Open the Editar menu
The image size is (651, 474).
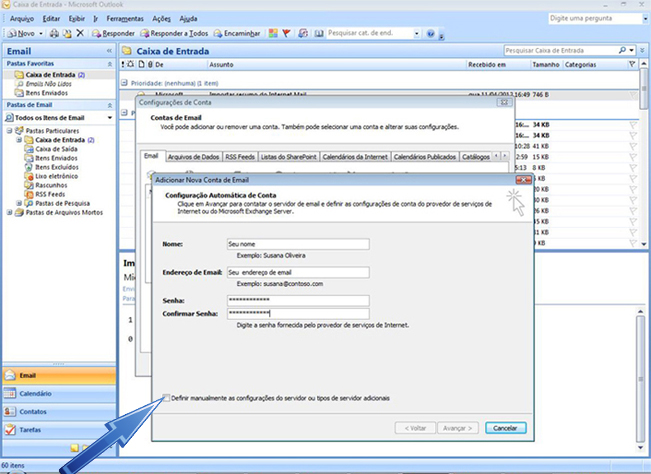(51, 19)
